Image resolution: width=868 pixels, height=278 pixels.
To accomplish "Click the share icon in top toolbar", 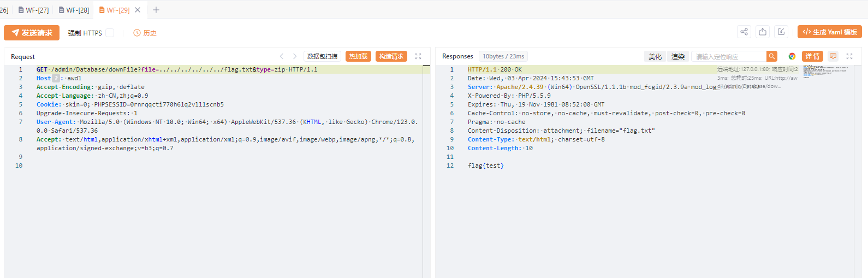I will [744, 32].
